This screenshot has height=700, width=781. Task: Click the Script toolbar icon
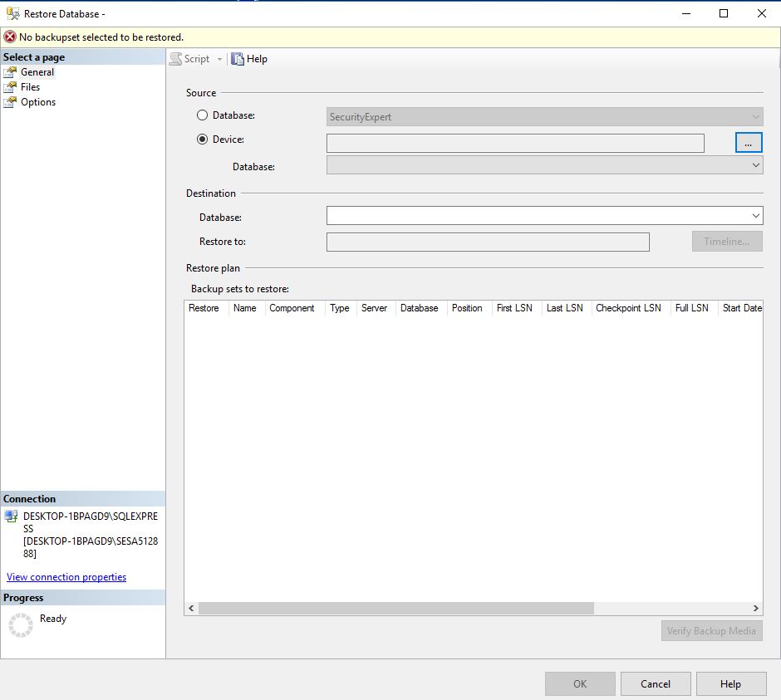click(x=176, y=59)
